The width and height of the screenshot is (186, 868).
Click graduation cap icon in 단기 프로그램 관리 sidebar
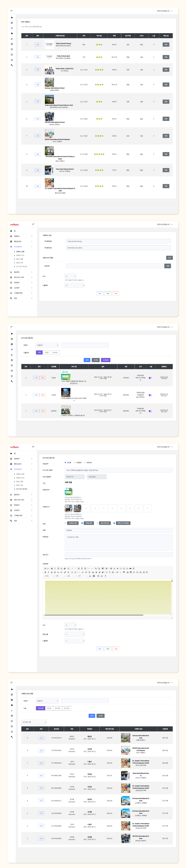pos(12,349)
